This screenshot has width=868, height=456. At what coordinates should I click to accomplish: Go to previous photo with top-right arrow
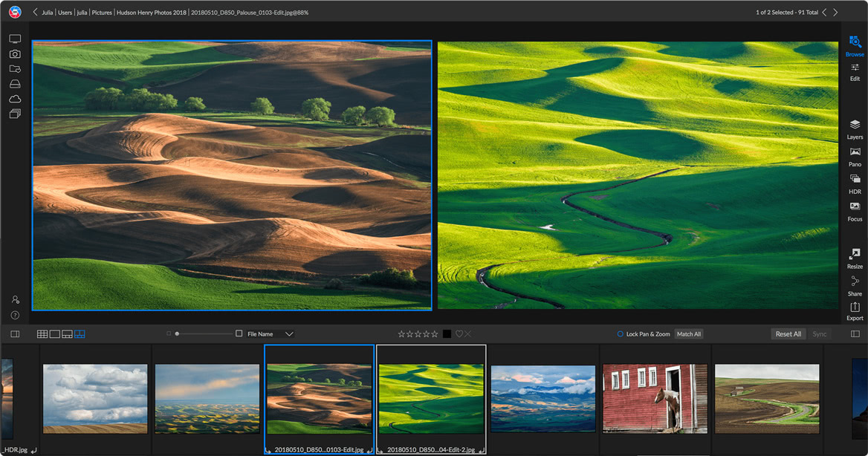(824, 12)
